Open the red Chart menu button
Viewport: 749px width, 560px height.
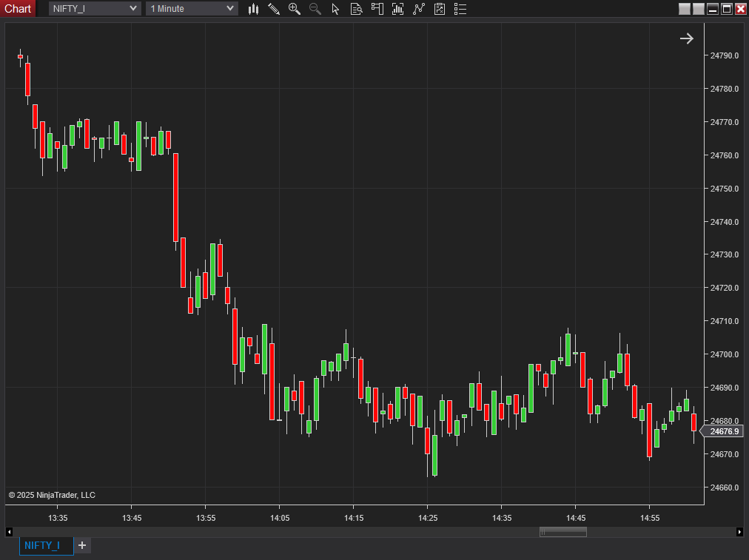coord(18,8)
